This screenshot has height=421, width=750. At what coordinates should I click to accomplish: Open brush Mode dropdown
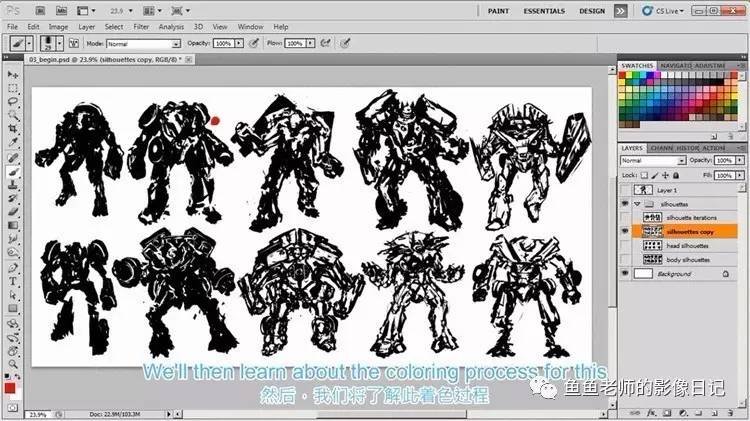click(143, 44)
